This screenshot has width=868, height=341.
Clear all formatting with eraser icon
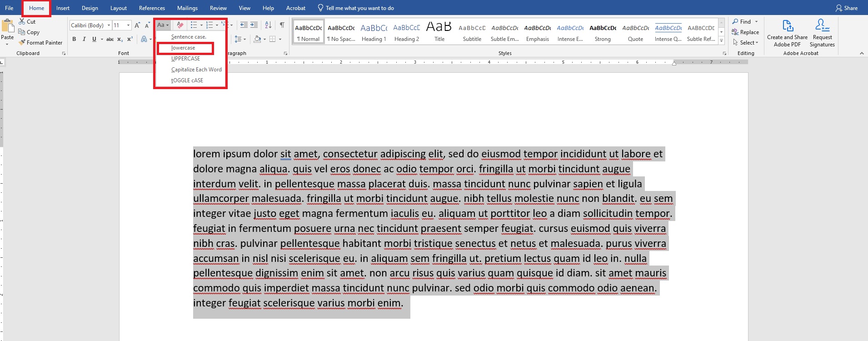[x=180, y=25]
